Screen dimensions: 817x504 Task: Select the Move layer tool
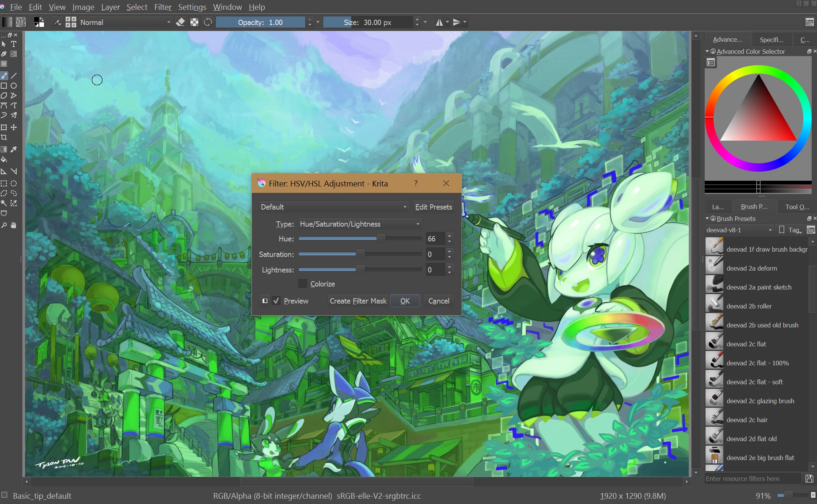14,127
